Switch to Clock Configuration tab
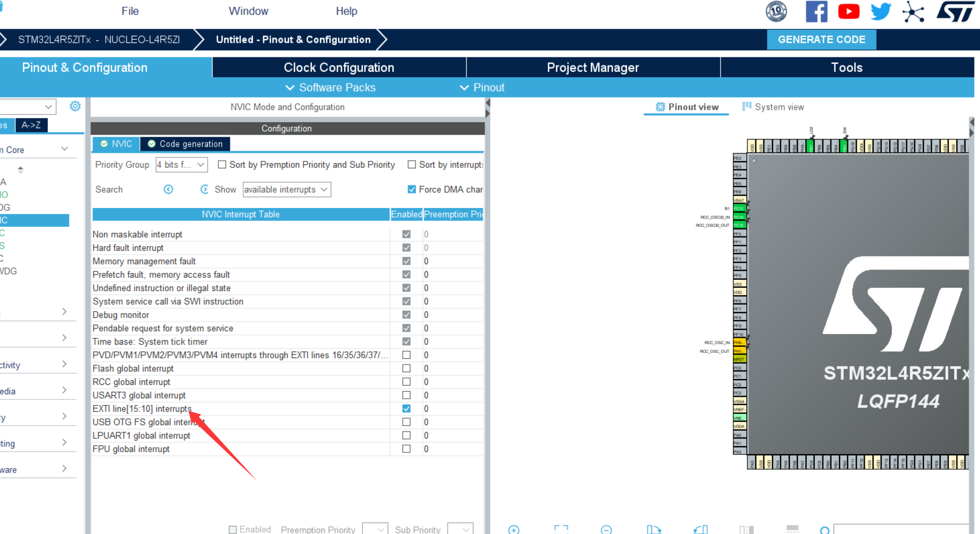This screenshot has height=534, width=980. click(x=339, y=68)
